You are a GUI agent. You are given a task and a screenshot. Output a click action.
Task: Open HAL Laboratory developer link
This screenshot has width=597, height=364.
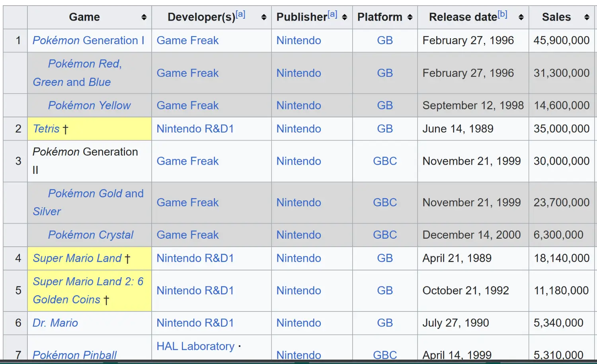point(195,346)
